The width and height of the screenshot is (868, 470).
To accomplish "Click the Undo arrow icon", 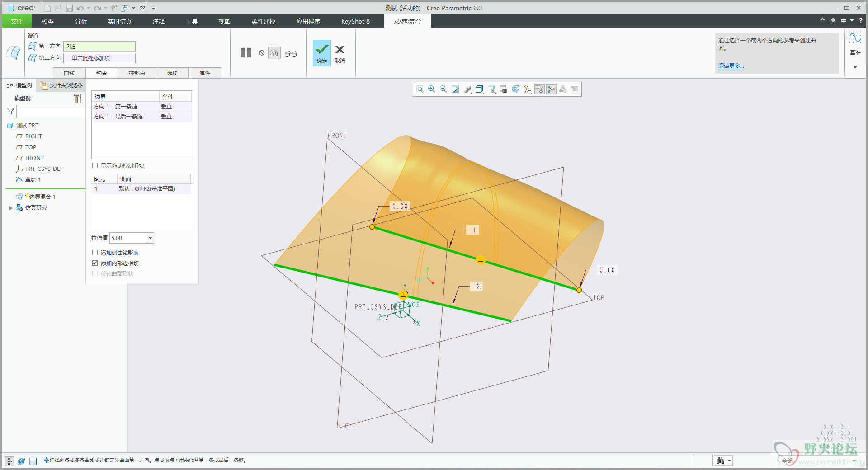I will pos(80,8).
